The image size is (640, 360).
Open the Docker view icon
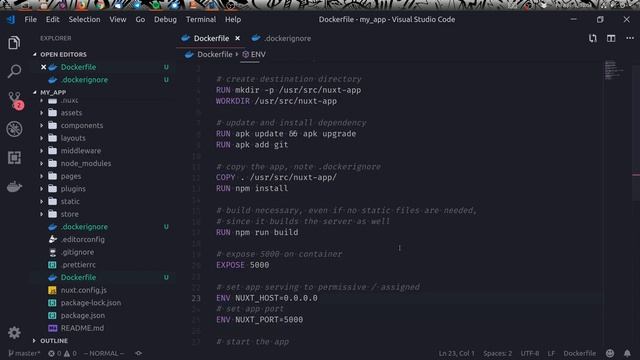(14, 187)
